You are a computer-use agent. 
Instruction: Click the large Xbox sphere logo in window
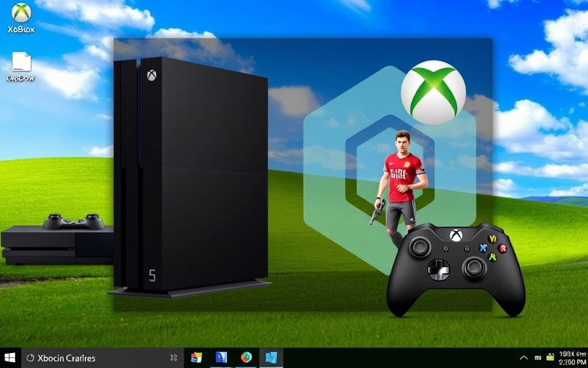[433, 93]
